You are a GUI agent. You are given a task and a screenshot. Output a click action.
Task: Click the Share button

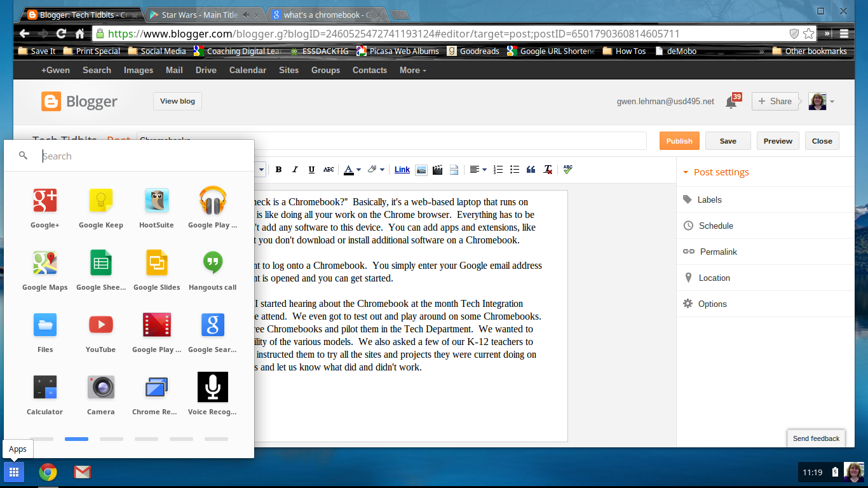click(x=775, y=101)
